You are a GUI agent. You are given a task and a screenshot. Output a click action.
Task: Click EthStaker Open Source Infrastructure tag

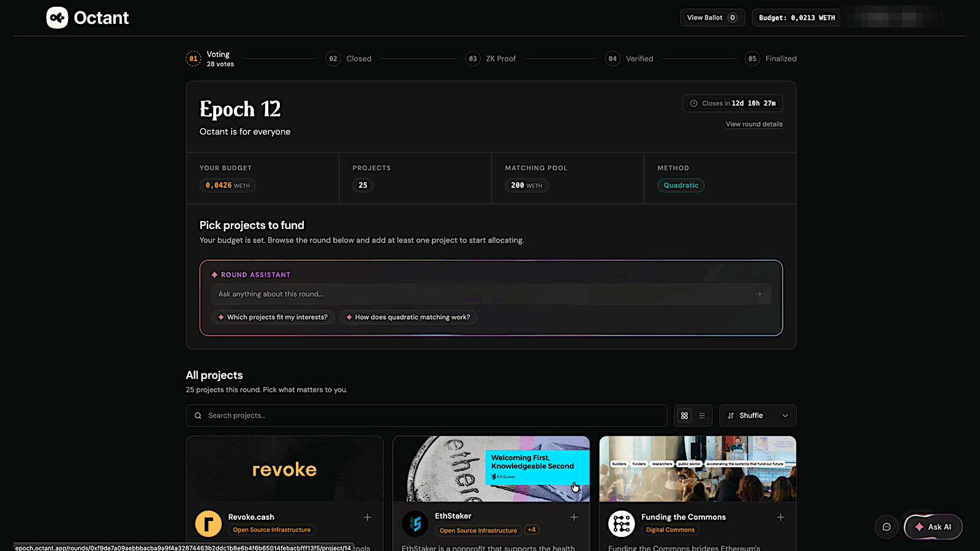[478, 531]
